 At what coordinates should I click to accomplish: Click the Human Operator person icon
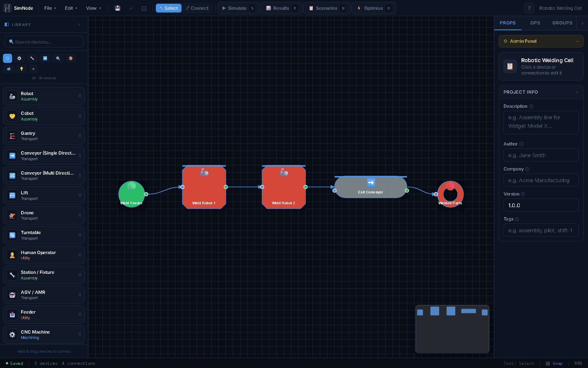pos(12,255)
